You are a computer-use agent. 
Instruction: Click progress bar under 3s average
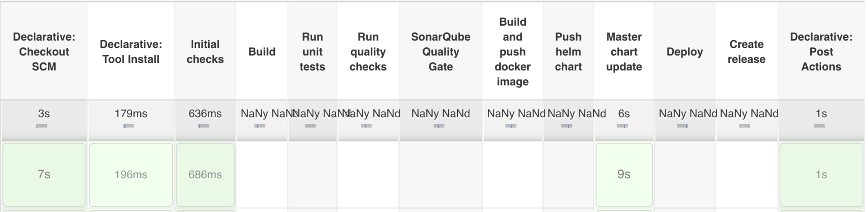point(42,126)
